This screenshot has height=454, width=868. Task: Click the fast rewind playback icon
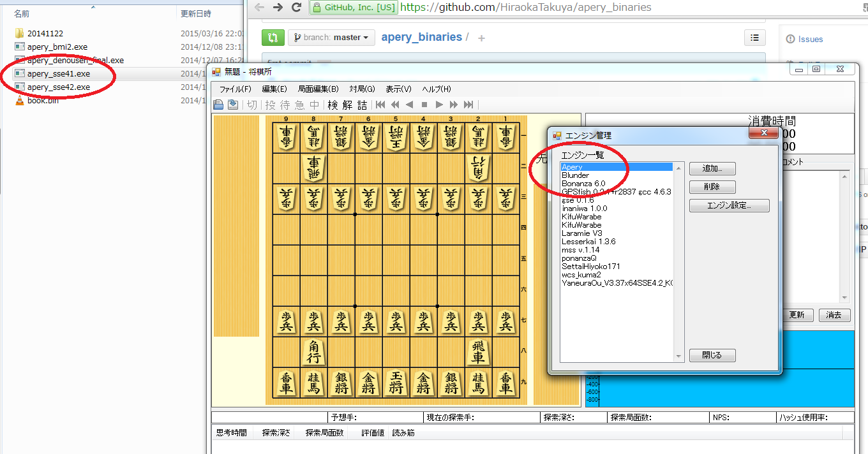coord(395,105)
